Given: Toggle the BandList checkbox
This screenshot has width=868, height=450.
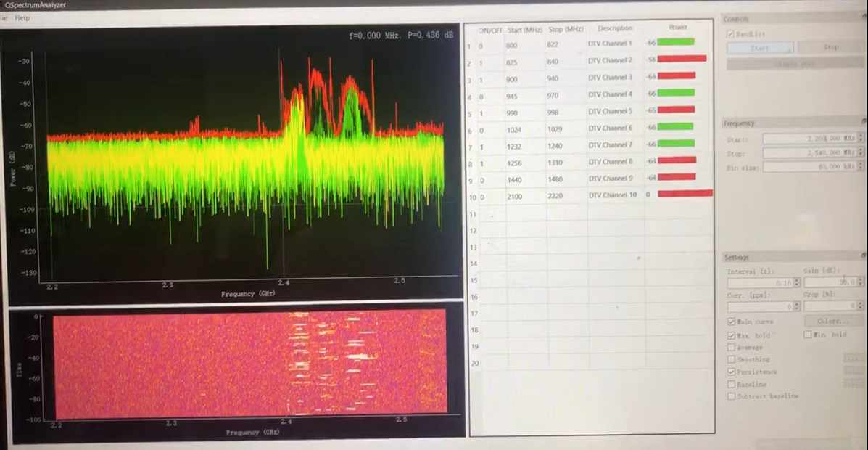Looking at the screenshot, I should tap(731, 33).
